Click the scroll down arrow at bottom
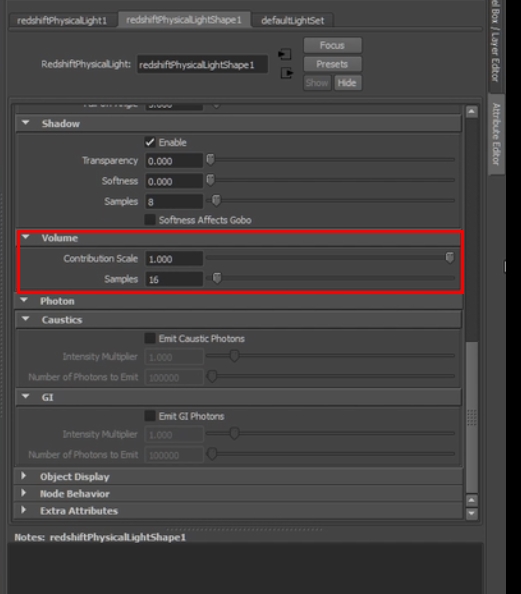This screenshot has width=521, height=594. pos(471,513)
